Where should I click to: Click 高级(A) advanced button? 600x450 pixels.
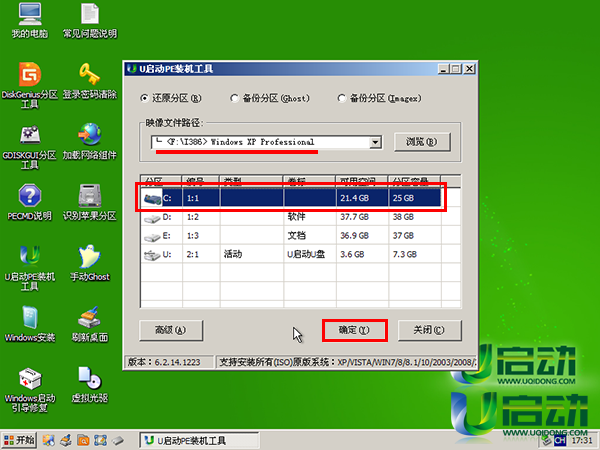(x=171, y=330)
